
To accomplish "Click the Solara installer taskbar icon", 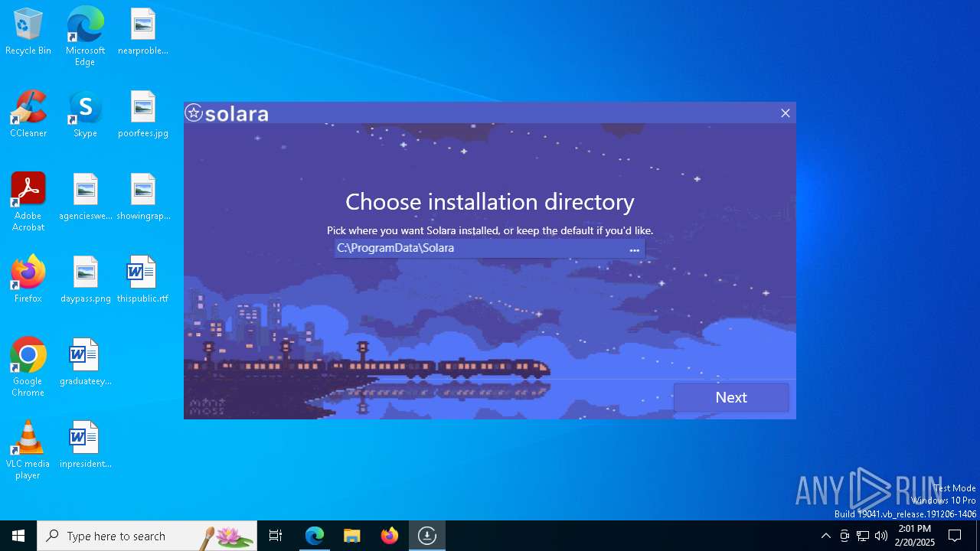I will pos(427,536).
